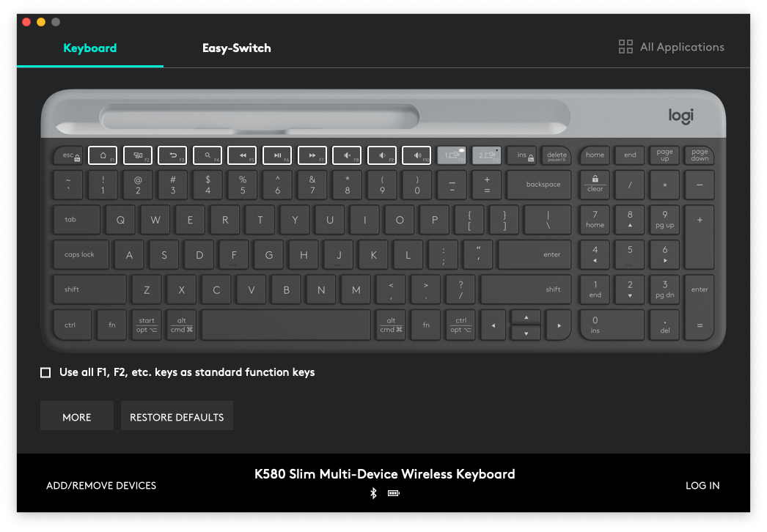Click the home key in navigation row
This screenshot has width=767, height=532.
(595, 155)
